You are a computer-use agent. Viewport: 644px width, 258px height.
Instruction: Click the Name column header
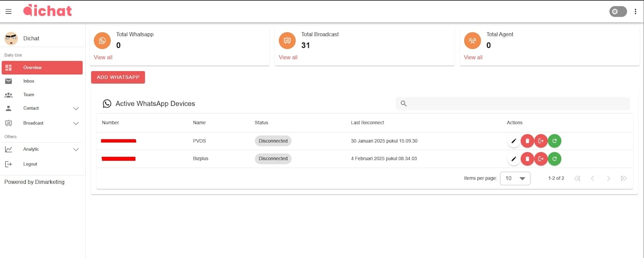(199, 123)
